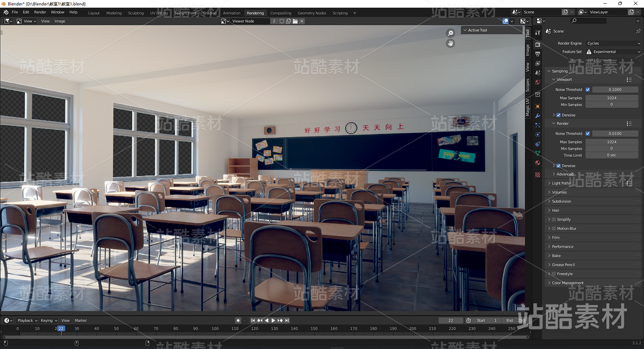Toggle Viewport Denoise checkbox

(559, 115)
